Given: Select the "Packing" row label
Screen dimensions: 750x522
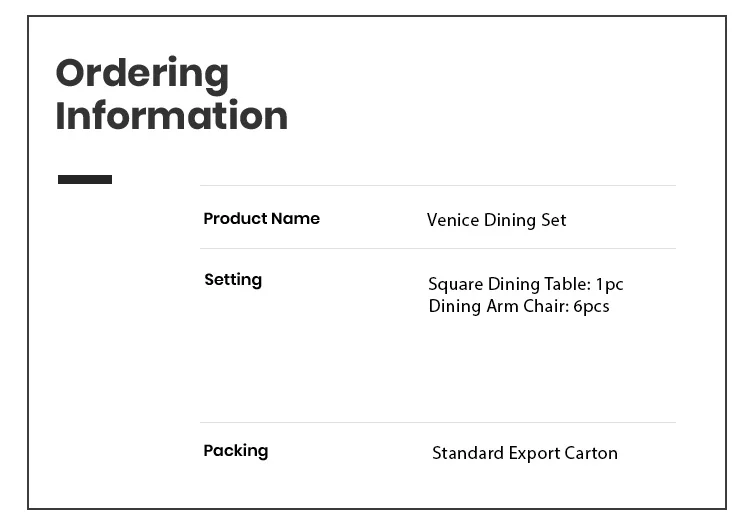Looking at the screenshot, I should (x=236, y=451).
